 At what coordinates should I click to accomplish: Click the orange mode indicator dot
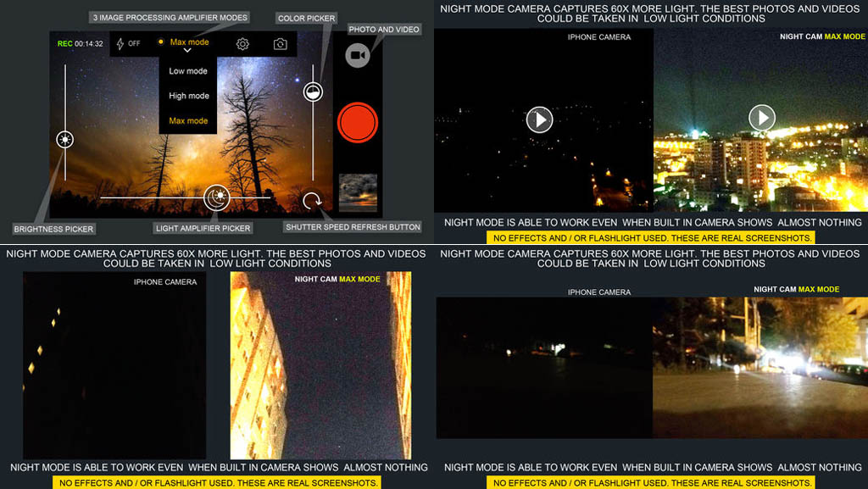coord(160,42)
